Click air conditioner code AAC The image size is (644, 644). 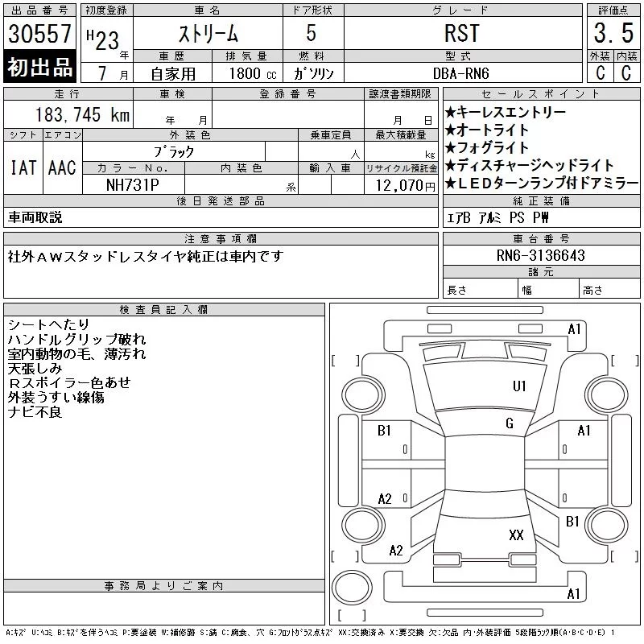63,167
